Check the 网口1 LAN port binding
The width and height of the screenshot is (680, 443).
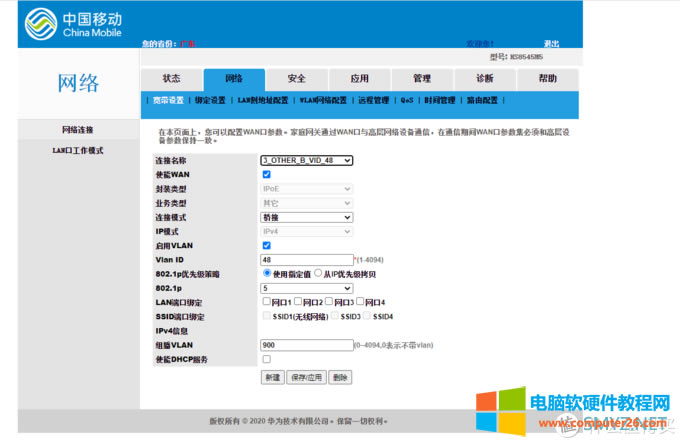(x=266, y=302)
